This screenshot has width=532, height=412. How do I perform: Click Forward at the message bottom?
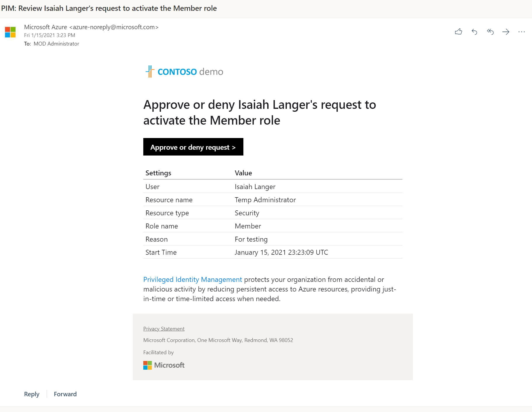point(65,394)
